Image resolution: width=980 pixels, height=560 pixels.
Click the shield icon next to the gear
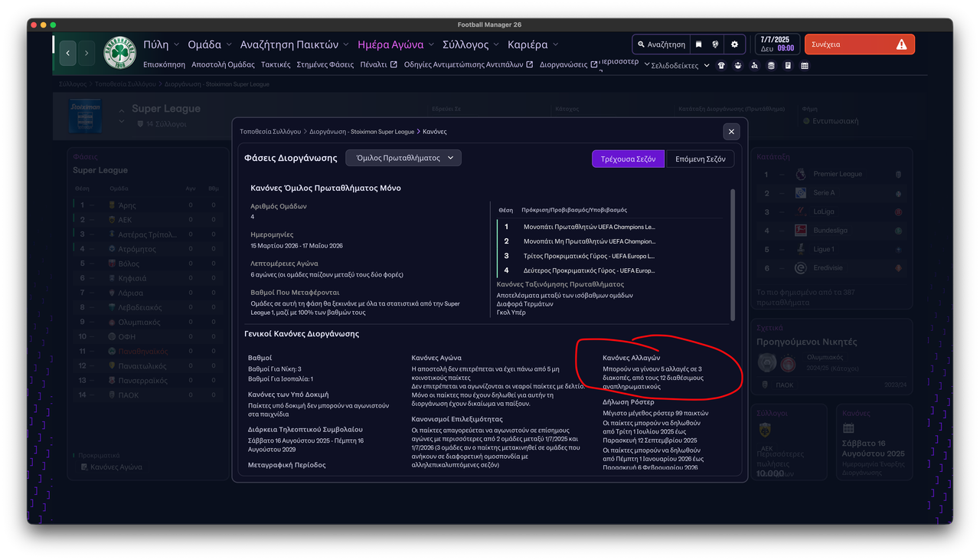(x=716, y=44)
